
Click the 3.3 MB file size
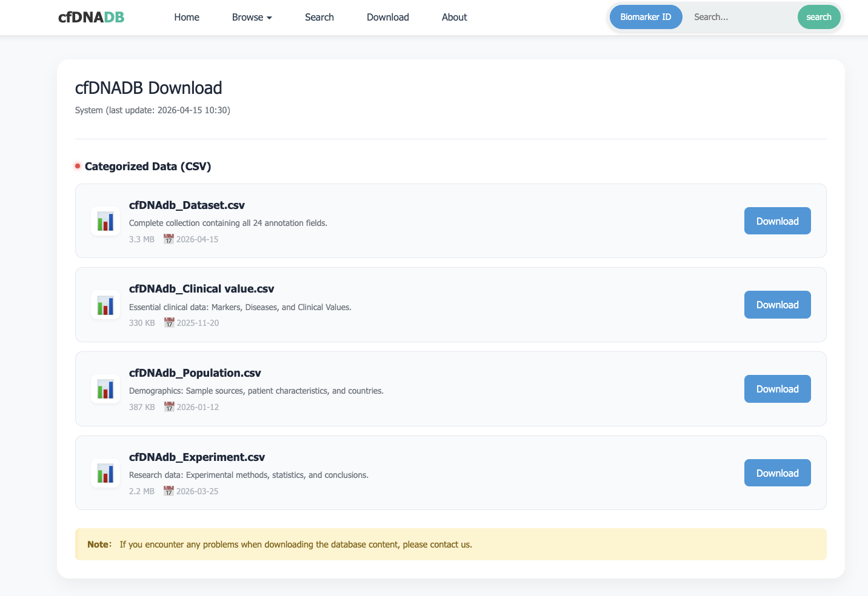coord(142,239)
